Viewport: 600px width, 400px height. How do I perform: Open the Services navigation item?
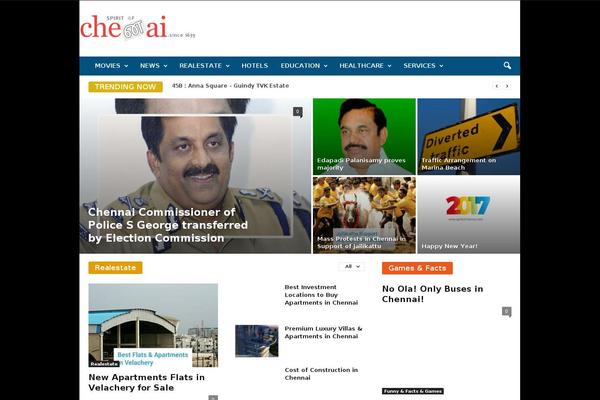(x=419, y=66)
